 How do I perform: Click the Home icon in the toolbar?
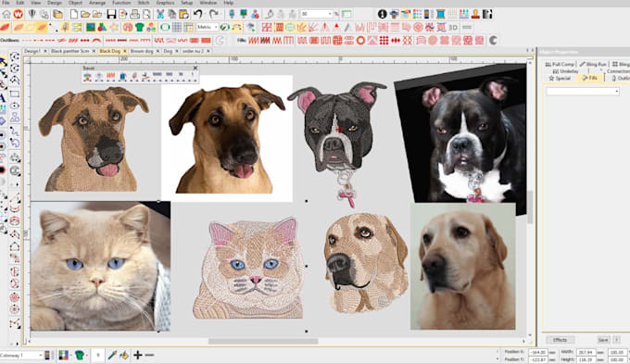click(x=6, y=15)
